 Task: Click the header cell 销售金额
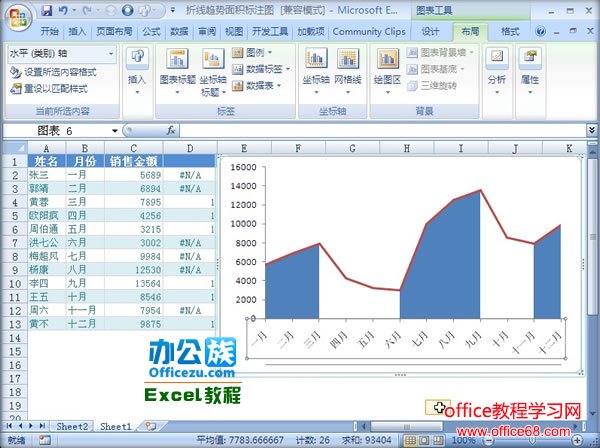pos(134,161)
